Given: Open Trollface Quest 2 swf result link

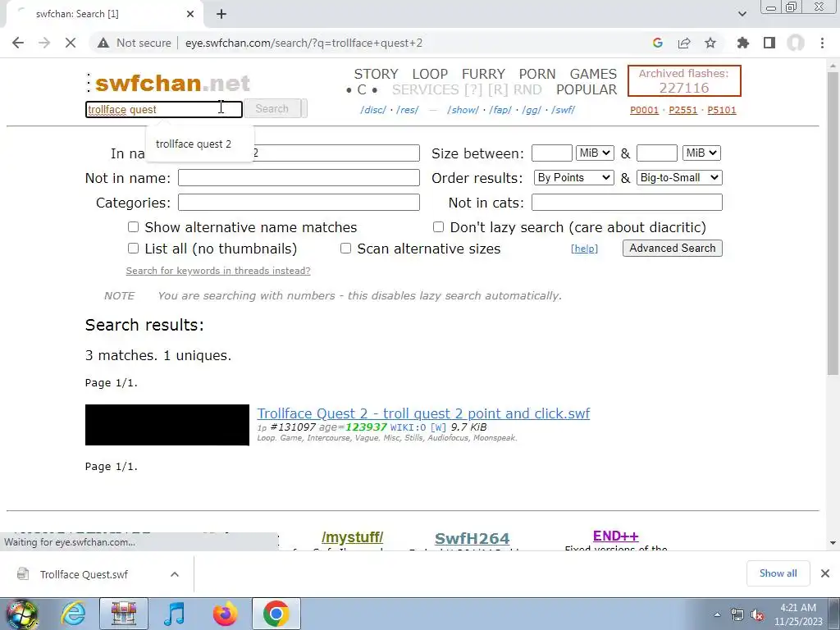Looking at the screenshot, I should click(x=423, y=413).
